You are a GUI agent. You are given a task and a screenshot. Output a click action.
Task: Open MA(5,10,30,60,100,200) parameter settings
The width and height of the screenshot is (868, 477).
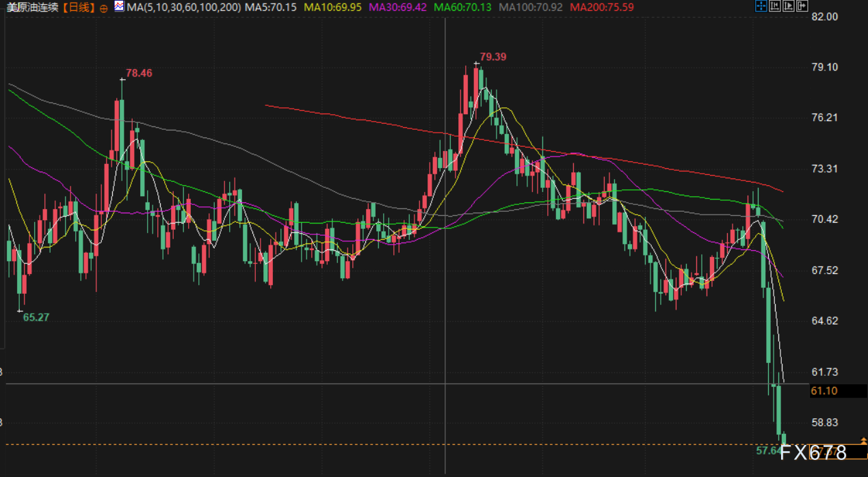tap(183, 8)
